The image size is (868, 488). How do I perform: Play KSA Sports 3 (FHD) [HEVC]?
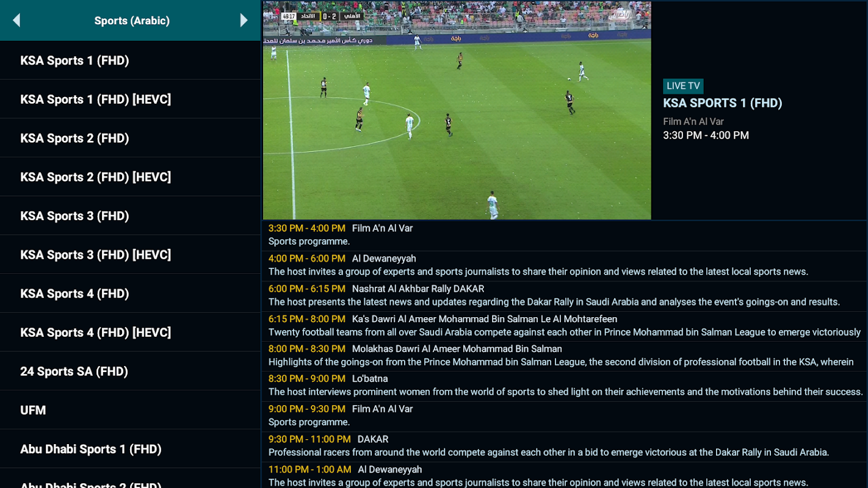(x=130, y=254)
